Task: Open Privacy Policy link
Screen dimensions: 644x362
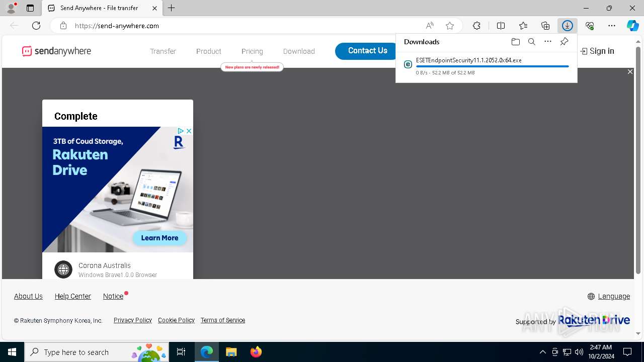Action: click(x=133, y=320)
